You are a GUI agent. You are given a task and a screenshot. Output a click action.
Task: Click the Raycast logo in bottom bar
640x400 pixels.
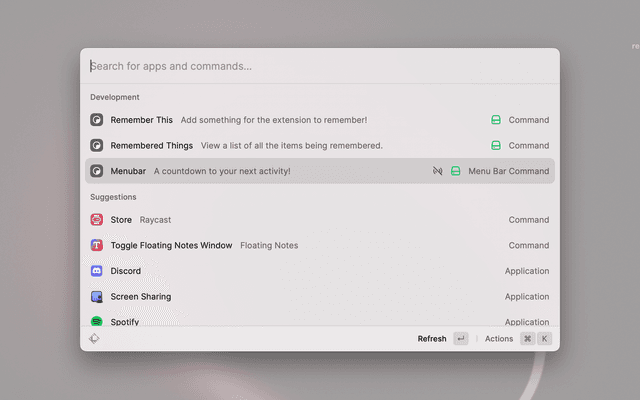94,339
